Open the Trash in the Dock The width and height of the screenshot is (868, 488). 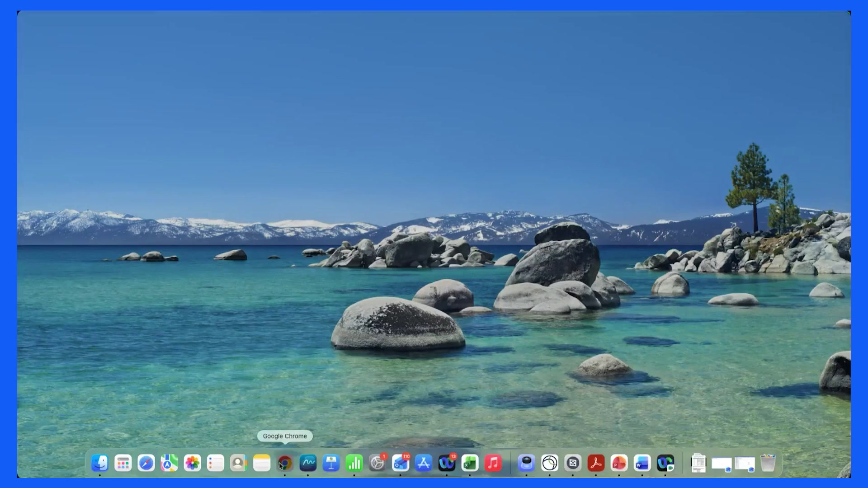[x=768, y=463]
